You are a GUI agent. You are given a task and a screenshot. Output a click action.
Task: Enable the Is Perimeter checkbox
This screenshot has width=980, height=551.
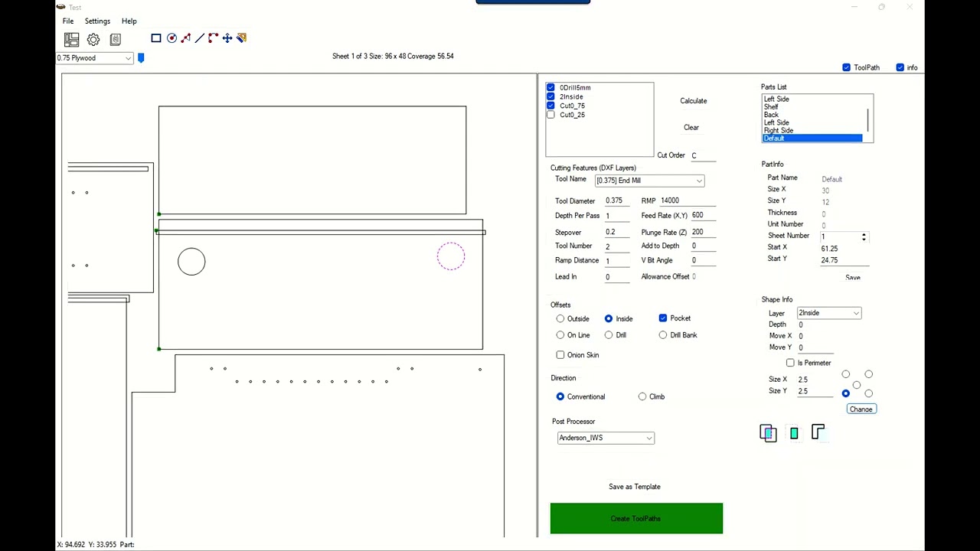(x=790, y=363)
